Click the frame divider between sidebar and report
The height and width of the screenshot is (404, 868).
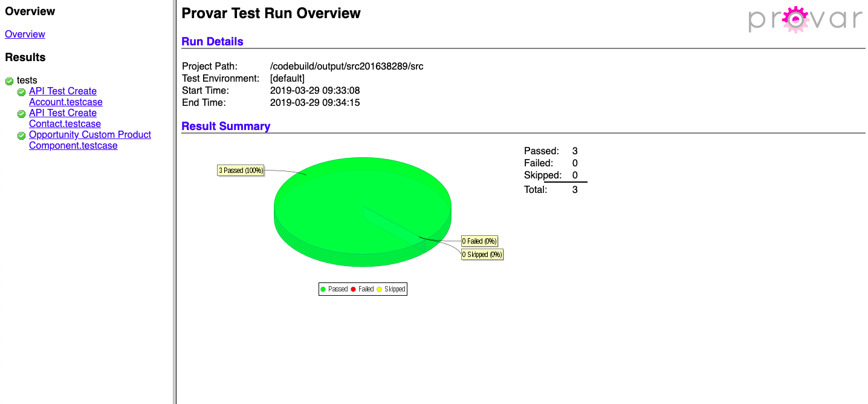pyautogui.click(x=175, y=202)
